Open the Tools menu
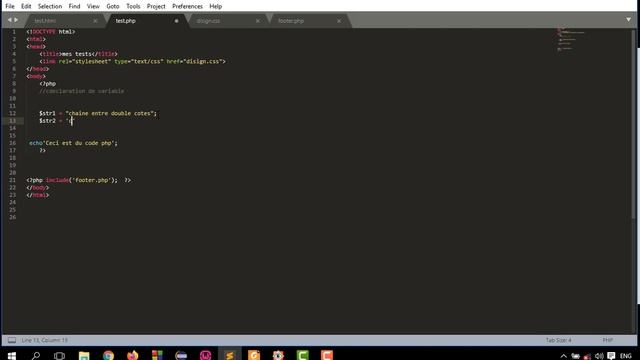Image resolution: width=640 pixels, height=360 pixels. click(x=133, y=6)
